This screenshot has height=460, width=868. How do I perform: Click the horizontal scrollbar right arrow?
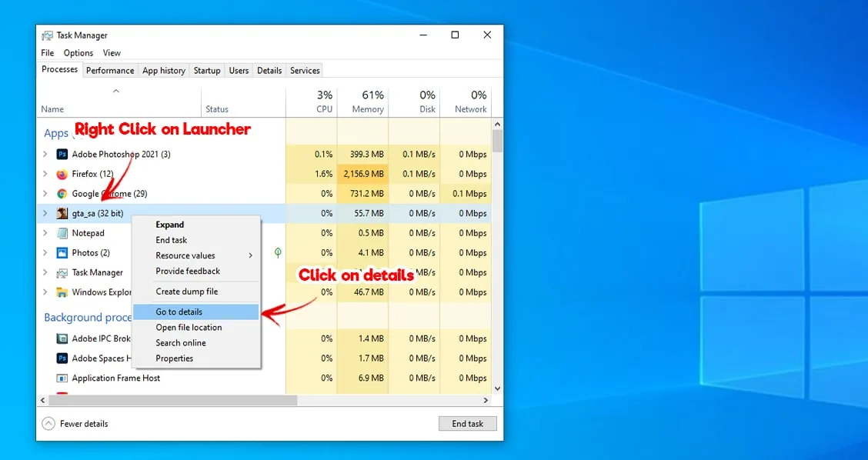pyautogui.click(x=486, y=400)
